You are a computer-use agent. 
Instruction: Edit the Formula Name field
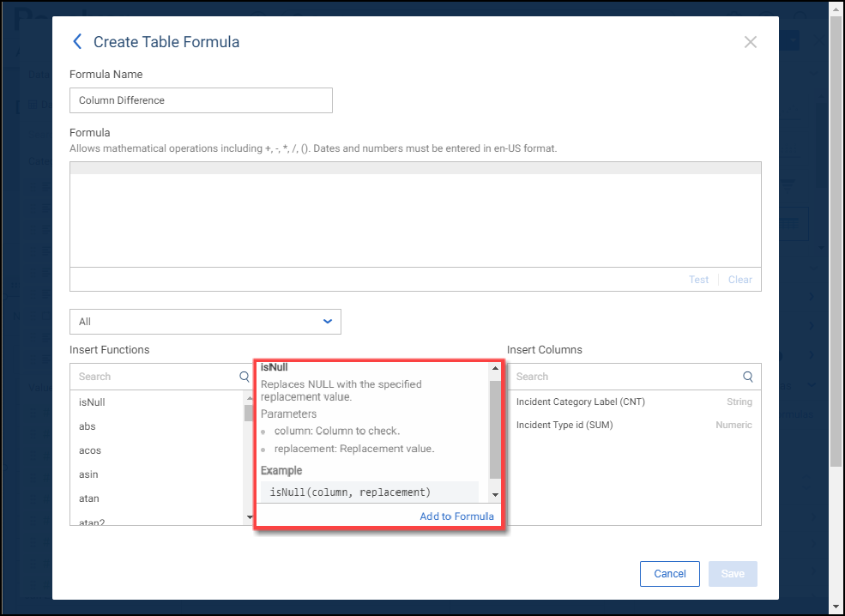(201, 100)
